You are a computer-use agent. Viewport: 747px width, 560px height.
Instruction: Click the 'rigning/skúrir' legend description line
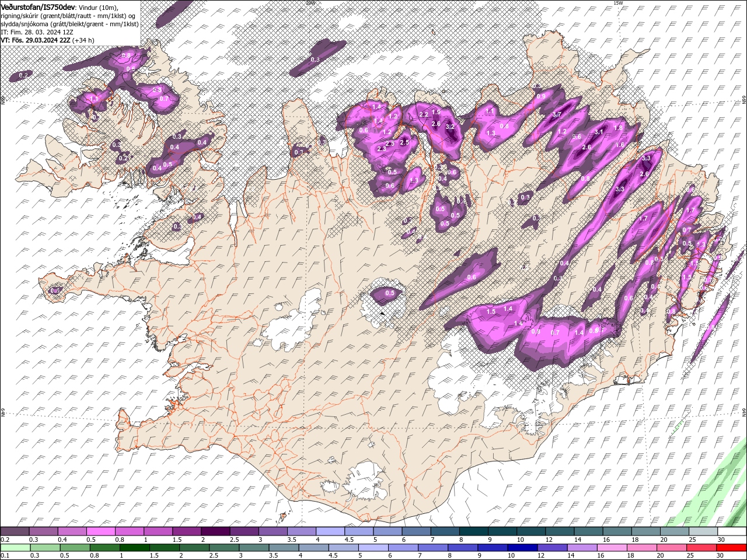68,16
